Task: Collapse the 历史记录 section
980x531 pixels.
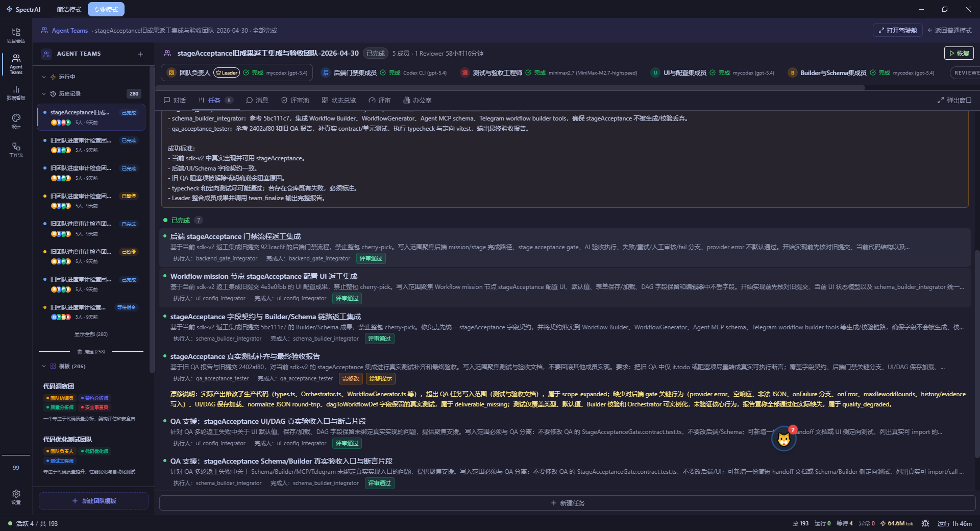Action: pos(44,94)
